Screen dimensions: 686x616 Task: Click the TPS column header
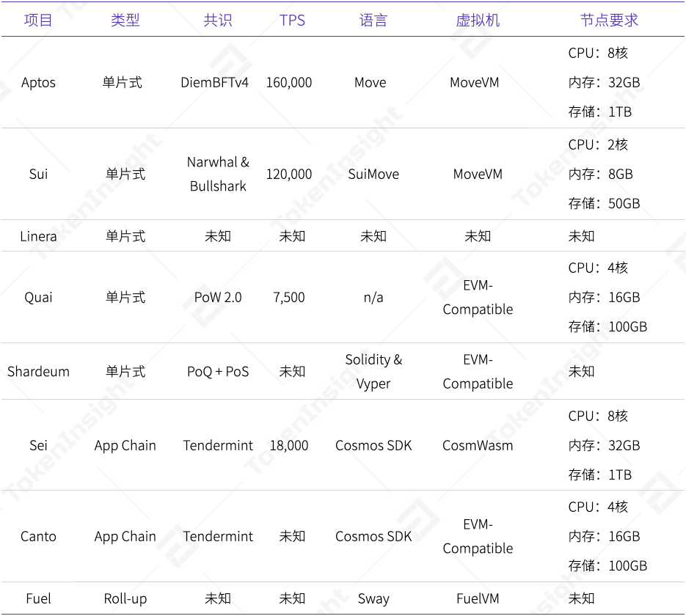[x=292, y=20]
